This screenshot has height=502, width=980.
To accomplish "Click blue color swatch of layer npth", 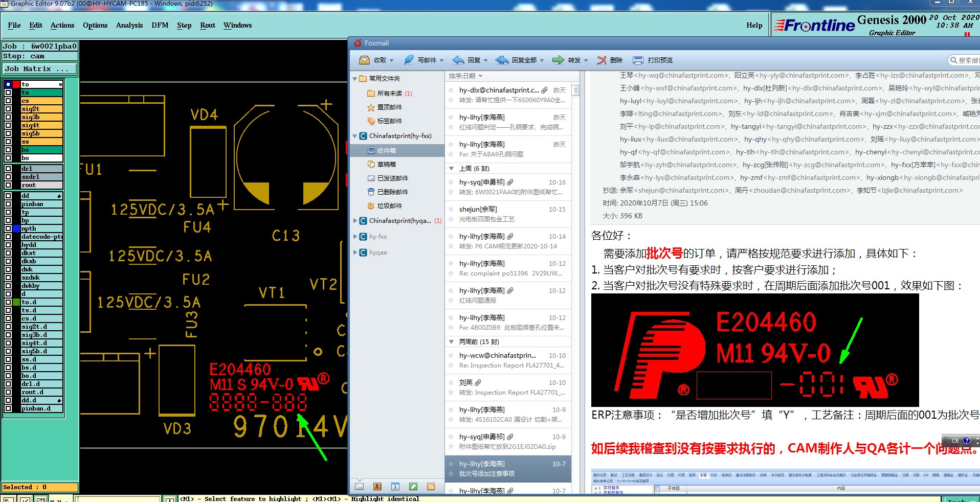I will click(16, 229).
